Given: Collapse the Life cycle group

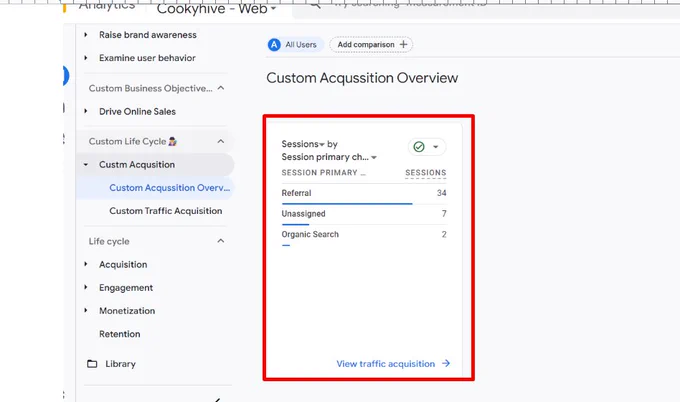Looking at the screenshot, I should [221, 241].
